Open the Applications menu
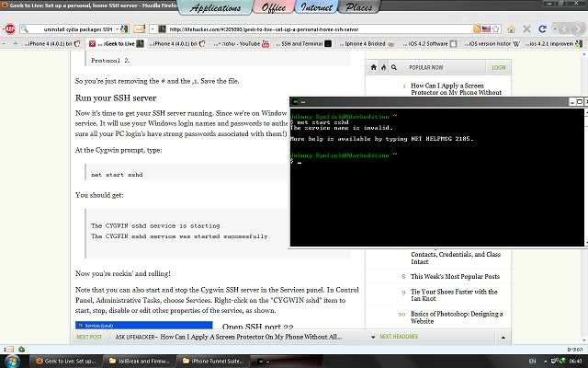588x368 pixels. pyautogui.click(x=215, y=7)
